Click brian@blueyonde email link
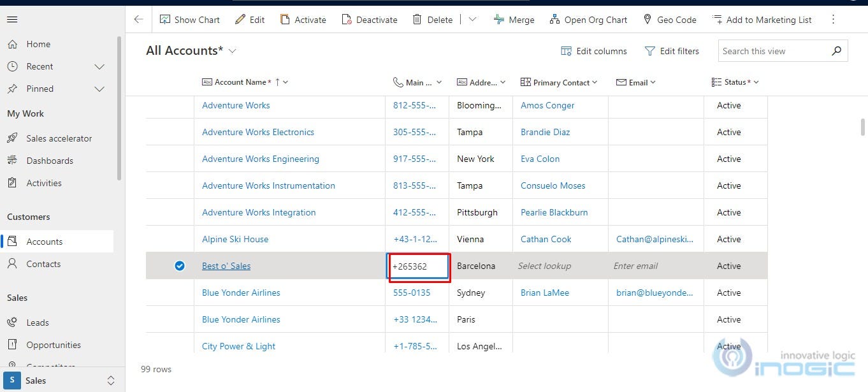868x392 pixels. [655, 293]
